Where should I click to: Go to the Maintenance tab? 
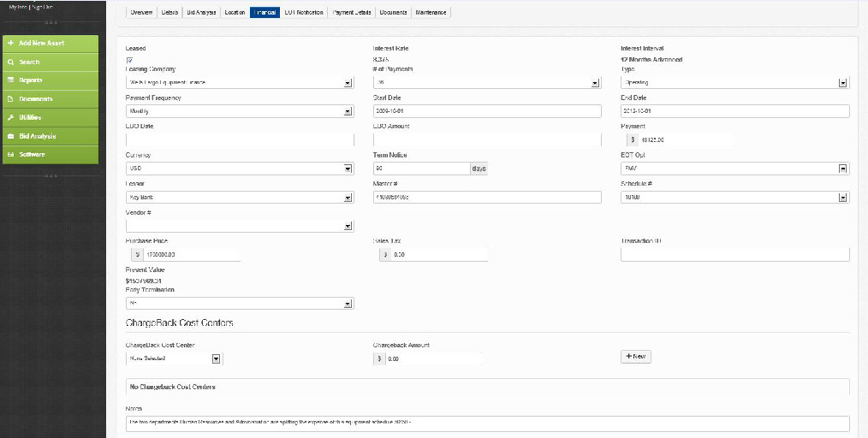pyautogui.click(x=431, y=13)
